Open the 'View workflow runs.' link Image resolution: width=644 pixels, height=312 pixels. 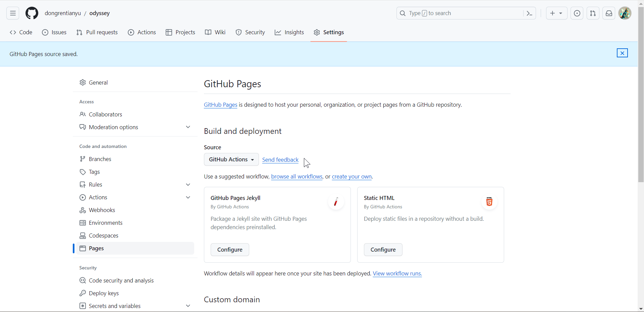pyautogui.click(x=397, y=273)
